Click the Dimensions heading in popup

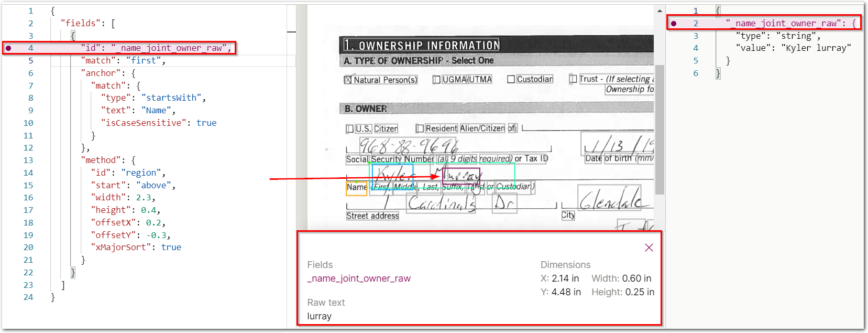click(x=565, y=265)
